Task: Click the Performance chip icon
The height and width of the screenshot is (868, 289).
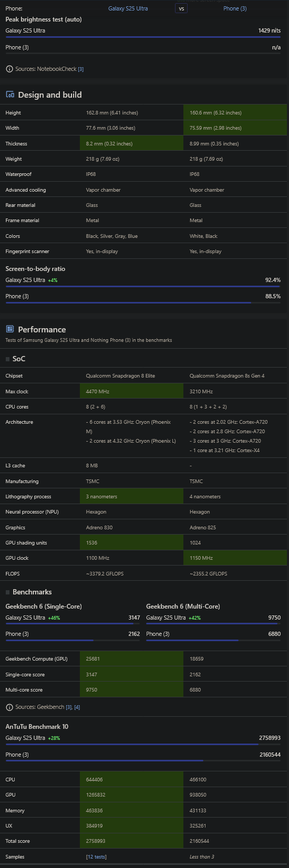Action: 9,329
